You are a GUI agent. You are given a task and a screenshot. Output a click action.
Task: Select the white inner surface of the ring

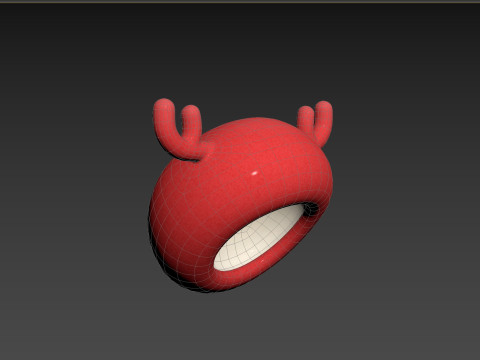click(258, 238)
